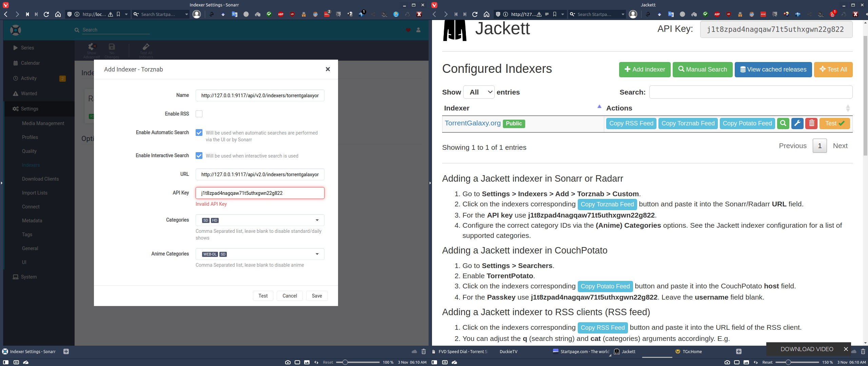Open the TorrentGalaxy.org indexer link
This screenshot has height=366, width=868.
(473, 123)
